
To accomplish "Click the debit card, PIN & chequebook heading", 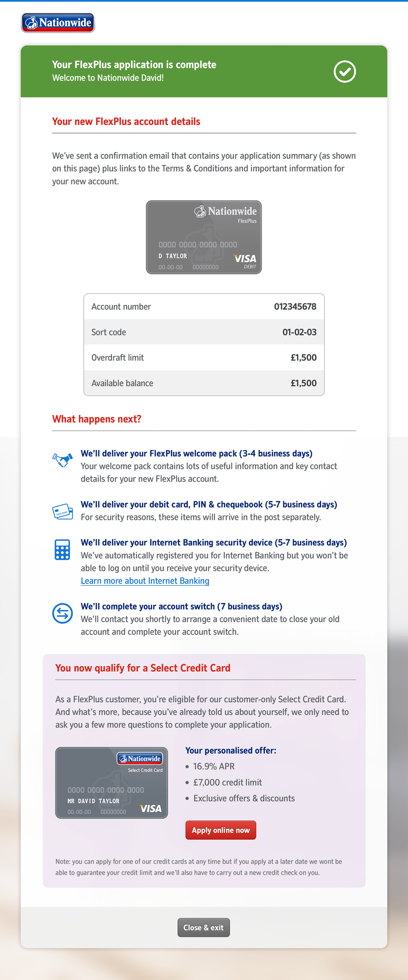I will coord(209,504).
